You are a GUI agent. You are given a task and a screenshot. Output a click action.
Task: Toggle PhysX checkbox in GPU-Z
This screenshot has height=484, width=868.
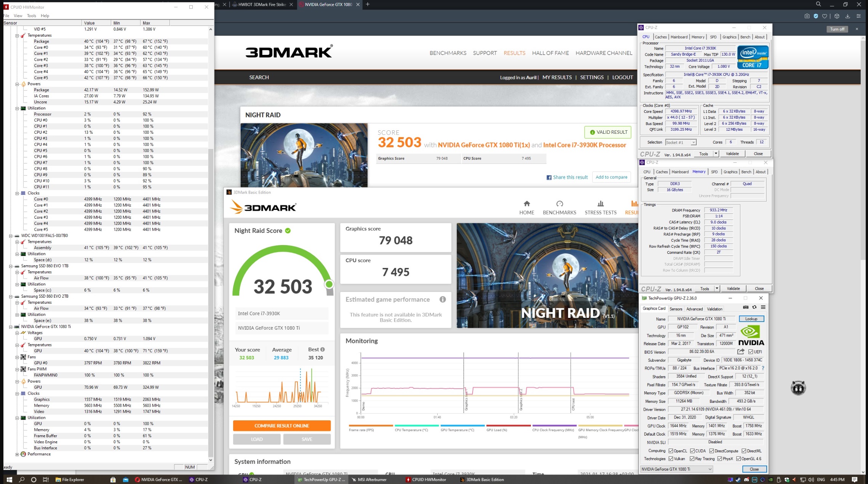(x=719, y=459)
